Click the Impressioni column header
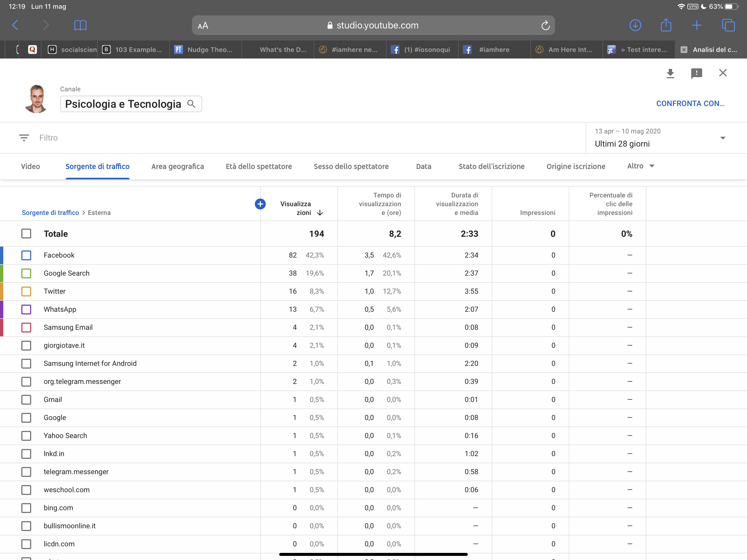The image size is (747, 560). 537,212
